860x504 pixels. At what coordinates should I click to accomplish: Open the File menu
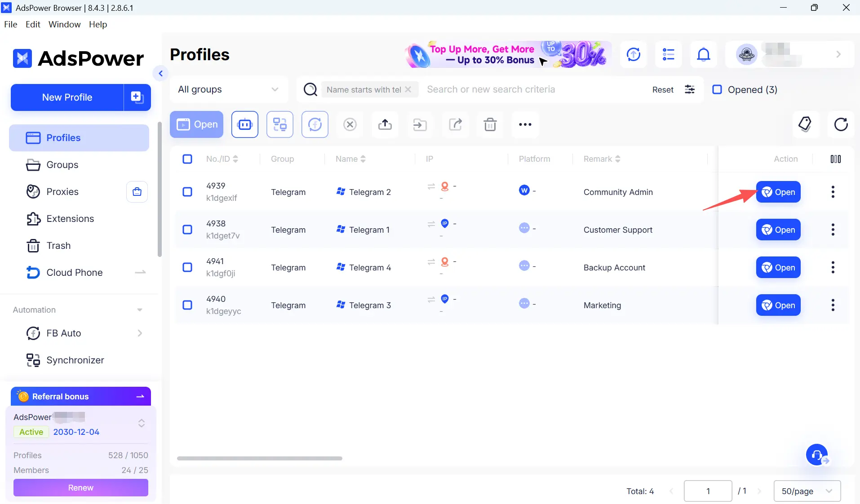(x=11, y=24)
